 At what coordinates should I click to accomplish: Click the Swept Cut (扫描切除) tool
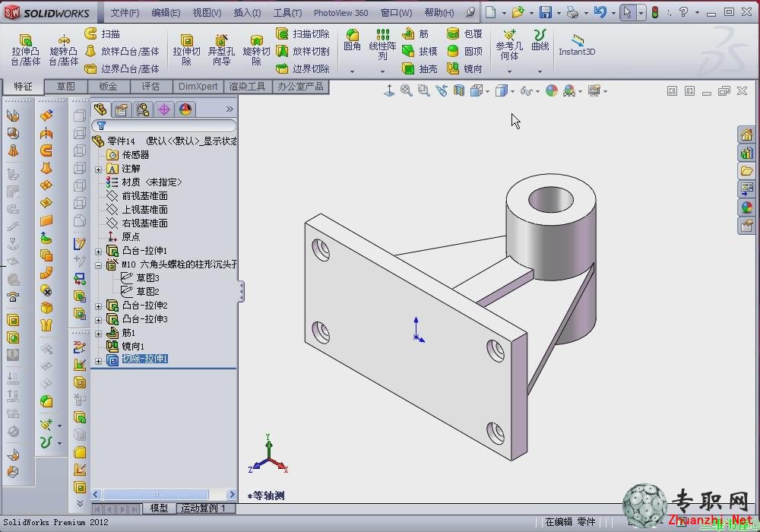pos(302,33)
